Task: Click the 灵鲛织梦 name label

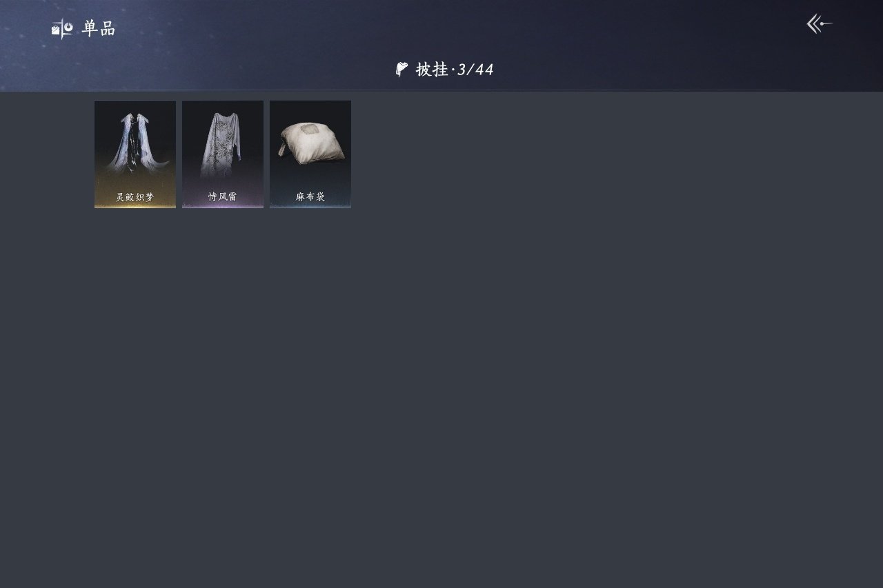Action: coord(135,197)
